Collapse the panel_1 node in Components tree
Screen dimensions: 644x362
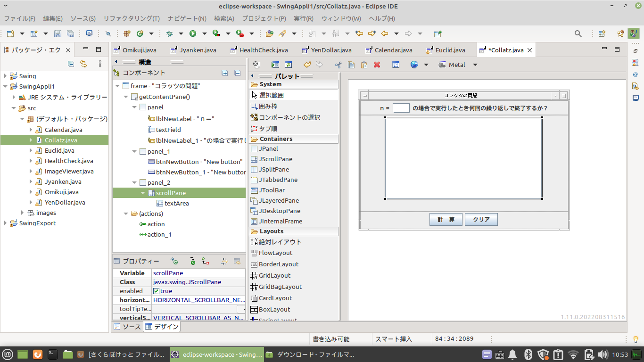tap(134, 151)
